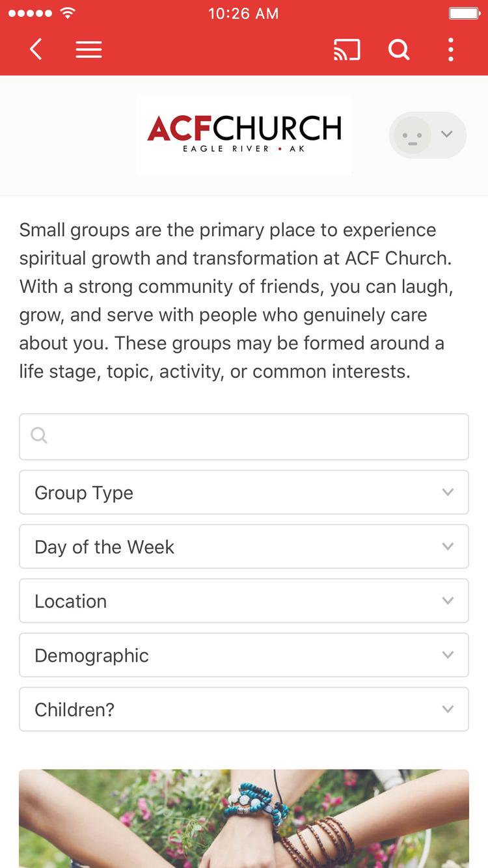Expand the Children? filter
Screen dimensions: 488x868
[243, 709]
